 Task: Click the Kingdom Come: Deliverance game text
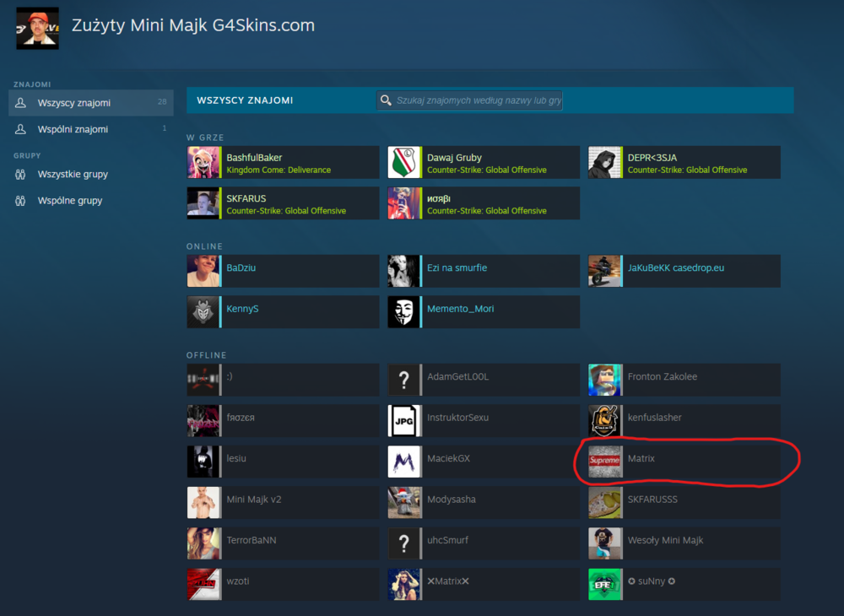coord(279,170)
